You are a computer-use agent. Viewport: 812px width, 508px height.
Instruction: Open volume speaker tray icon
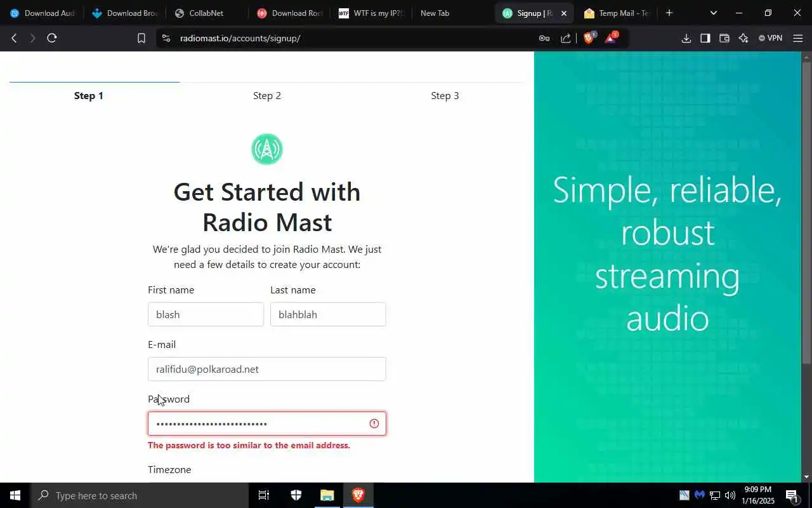[730, 495]
